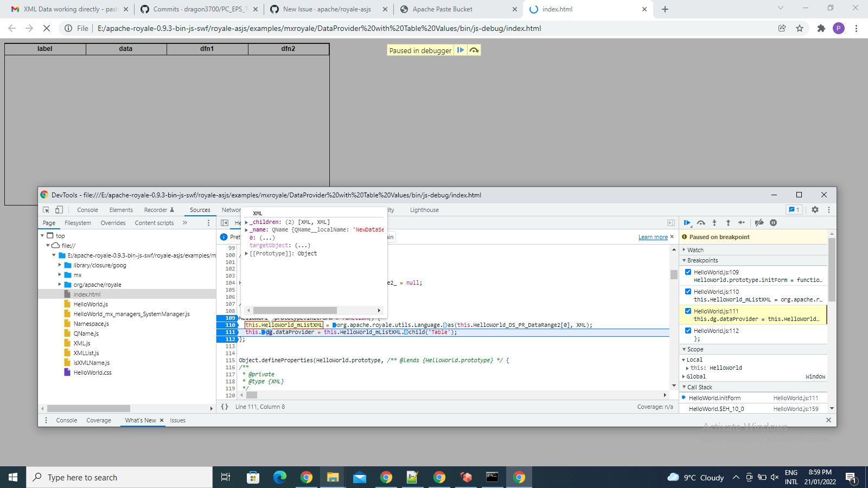This screenshot has width=868, height=488.
Task: Switch to the Console tab
Action: (87, 210)
